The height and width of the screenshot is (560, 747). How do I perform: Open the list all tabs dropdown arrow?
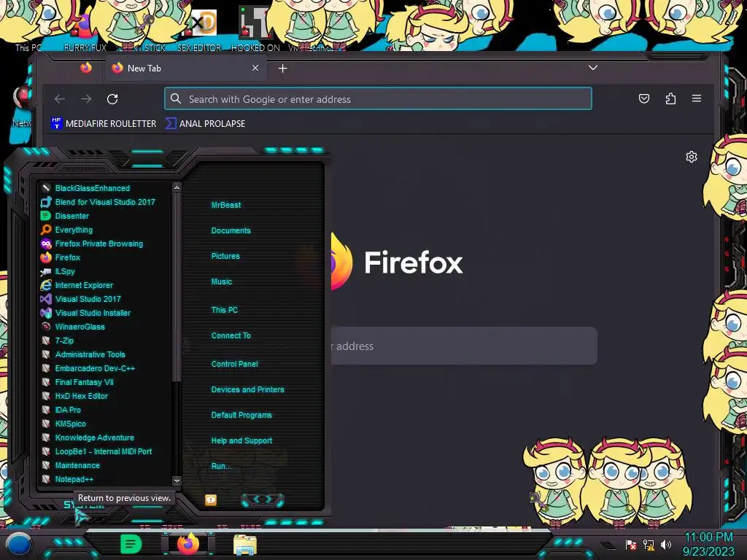tap(592, 68)
